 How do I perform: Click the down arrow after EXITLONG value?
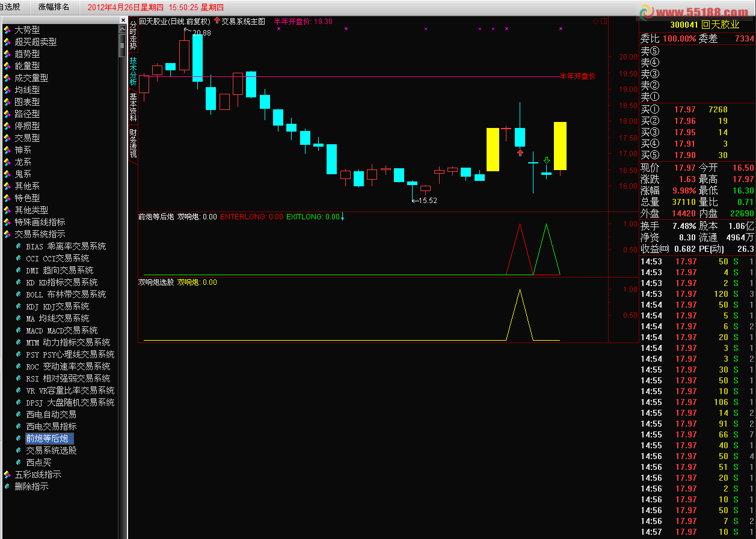[x=342, y=217]
